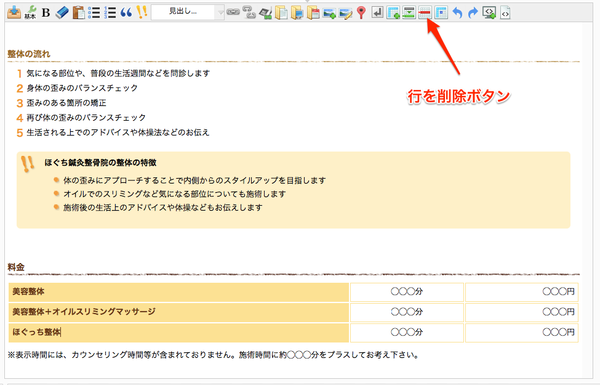Click the orange exclamation callout icon
This screenshot has width=600, height=385.
pyautogui.click(x=142, y=12)
